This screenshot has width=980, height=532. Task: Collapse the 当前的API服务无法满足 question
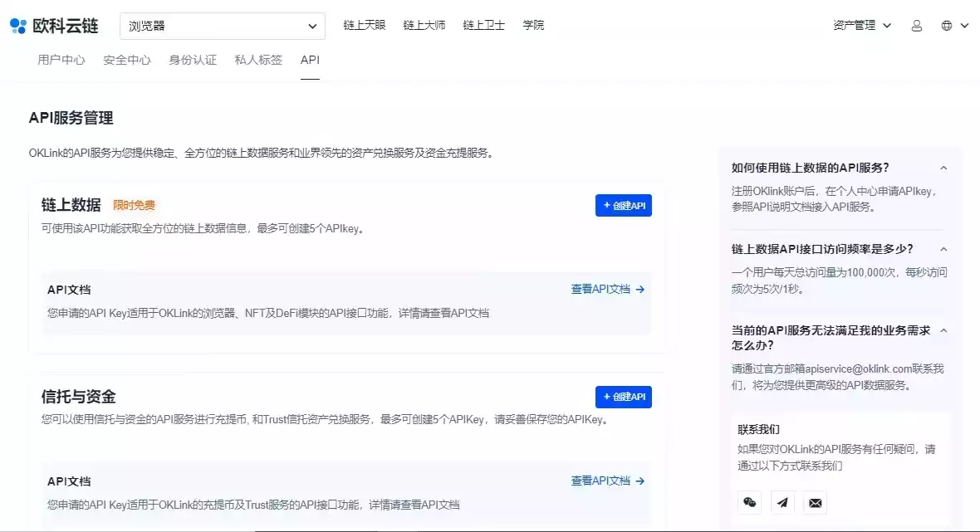click(943, 330)
